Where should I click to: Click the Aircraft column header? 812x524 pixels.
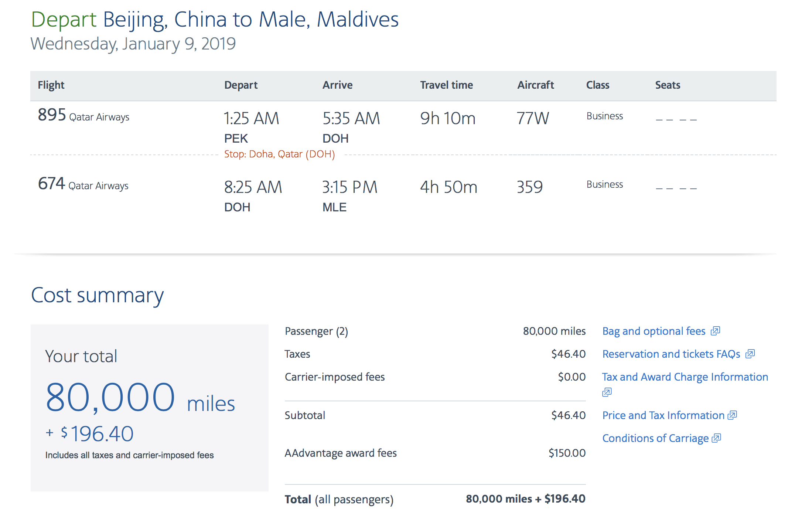click(x=535, y=85)
